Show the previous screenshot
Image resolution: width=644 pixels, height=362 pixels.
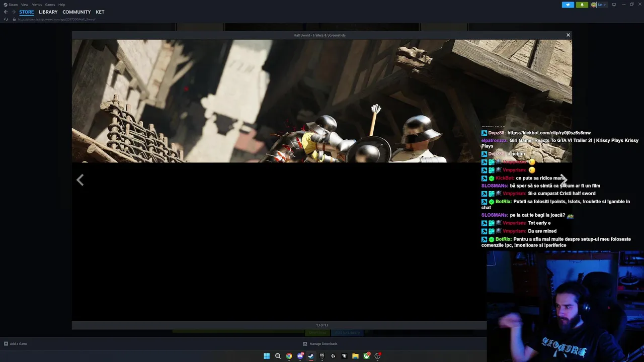(80, 180)
